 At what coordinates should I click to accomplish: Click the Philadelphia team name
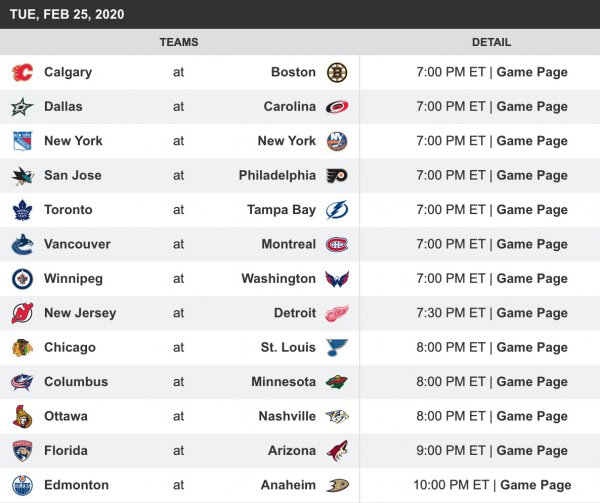[277, 175]
